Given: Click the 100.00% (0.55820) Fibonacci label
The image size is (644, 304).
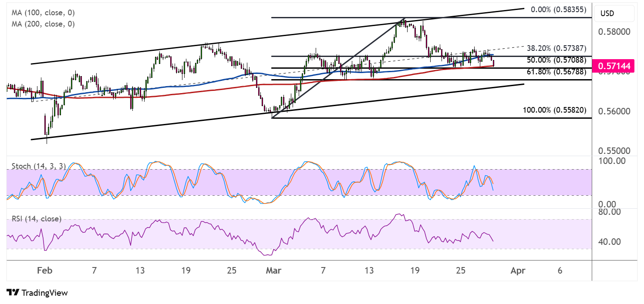Looking at the screenshot, I should click(555, 110).
